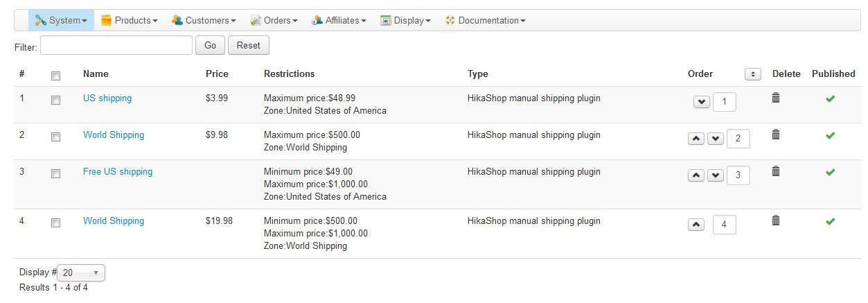Click the order number field for row 2
This screenshot has width=868, height=303.
738,139
